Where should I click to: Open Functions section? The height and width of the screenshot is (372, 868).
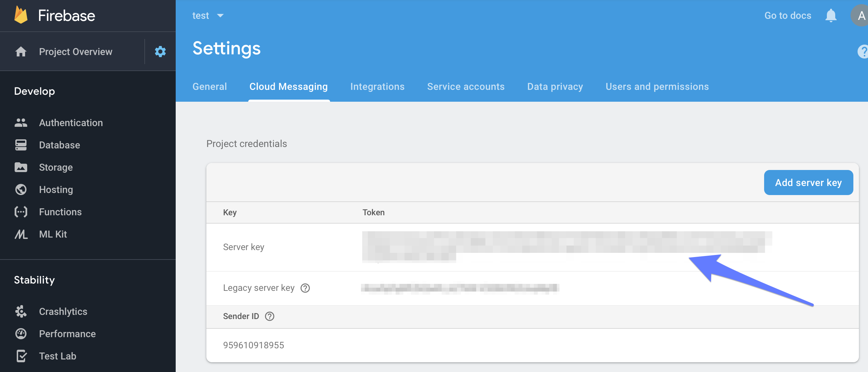[x=60, y=212]
